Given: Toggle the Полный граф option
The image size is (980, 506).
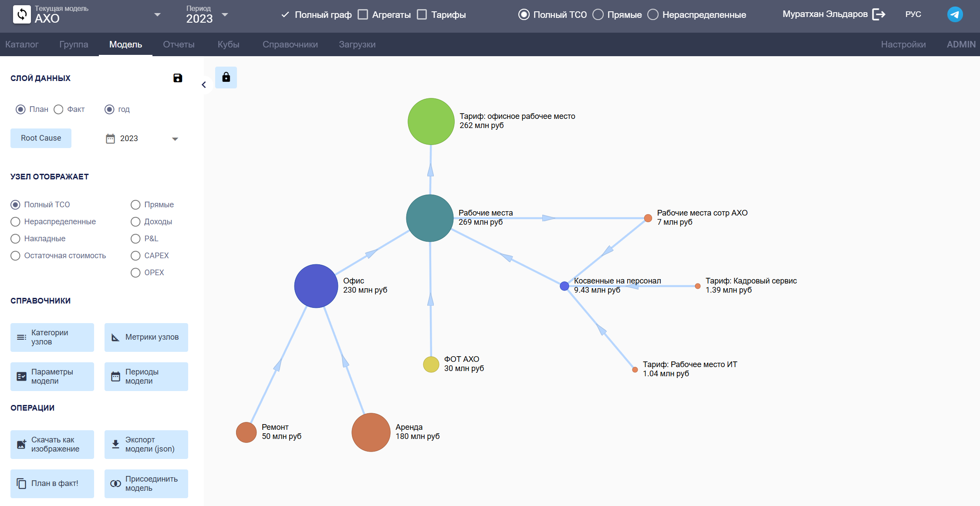Looking at the screenshot, I should click(317, 14).
